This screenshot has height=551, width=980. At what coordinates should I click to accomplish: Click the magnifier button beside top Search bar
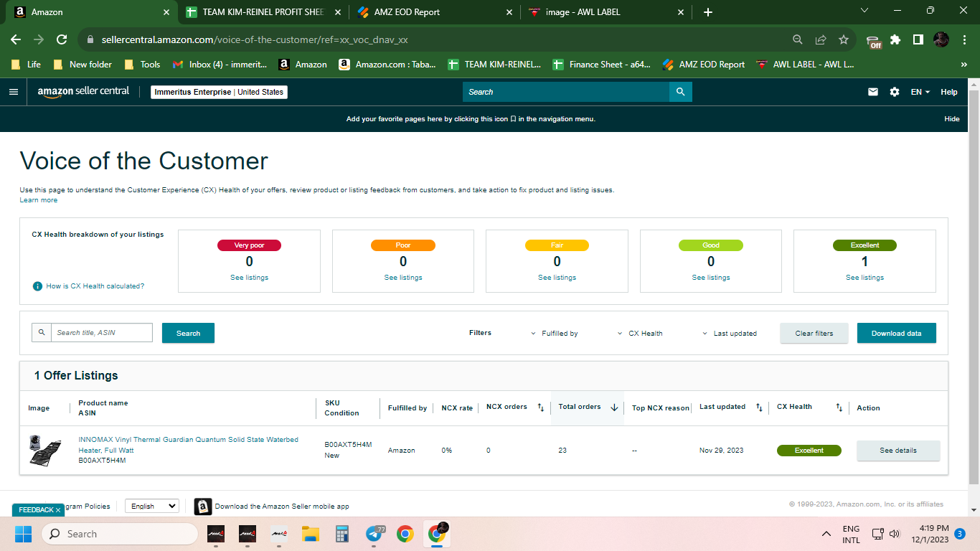point(680,92)
